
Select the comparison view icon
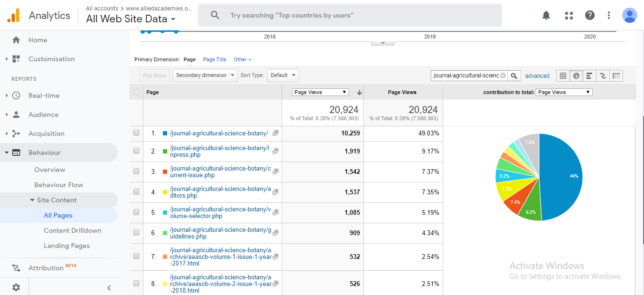603,76
